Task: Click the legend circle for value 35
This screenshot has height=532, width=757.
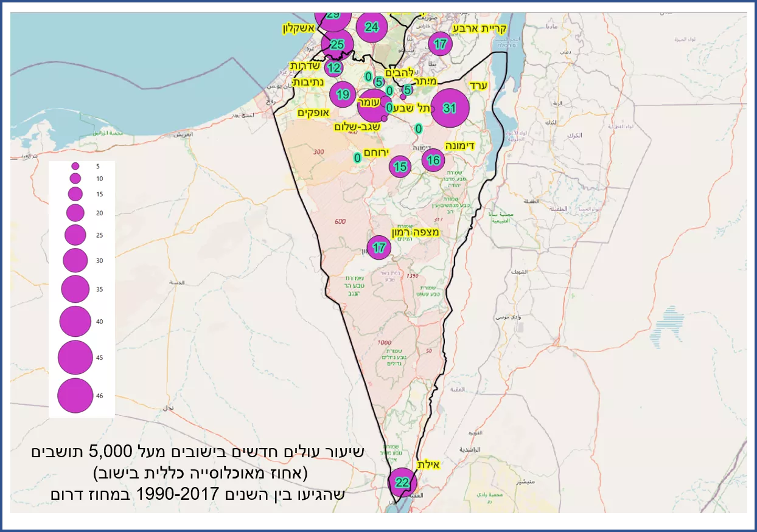Action: pos(75,289)
